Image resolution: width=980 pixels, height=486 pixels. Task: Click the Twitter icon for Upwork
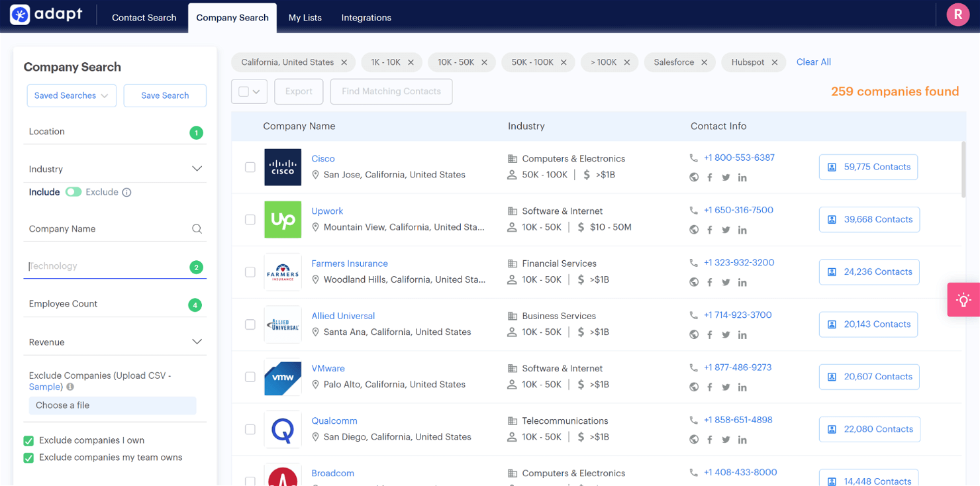point(726,230)
